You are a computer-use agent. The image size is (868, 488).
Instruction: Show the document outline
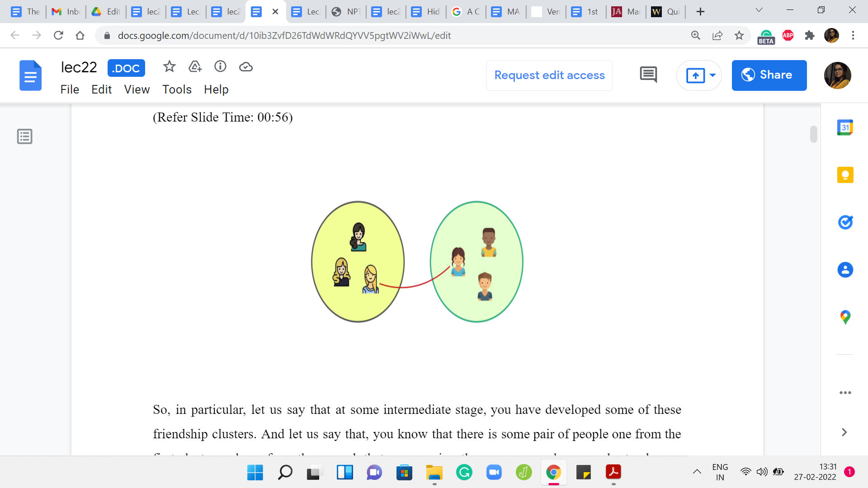[x=25, y=136]
